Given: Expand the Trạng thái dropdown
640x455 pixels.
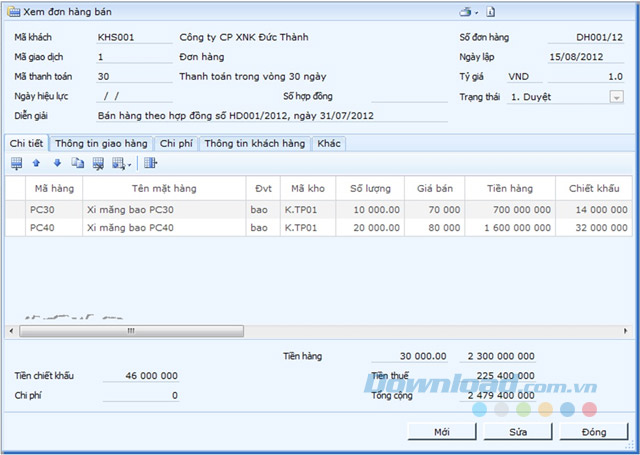Looking at the screenshot, I should [x=616, y=97].
